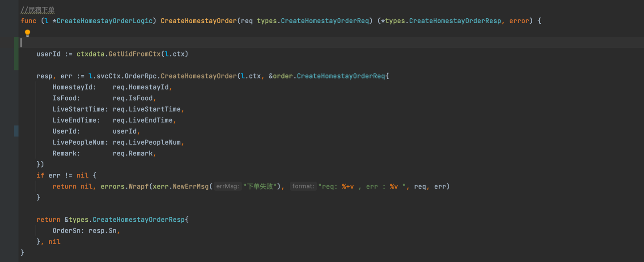Click the format: inlay parameter hint
The image size is (644, 262).
click(x=303, y=186)
